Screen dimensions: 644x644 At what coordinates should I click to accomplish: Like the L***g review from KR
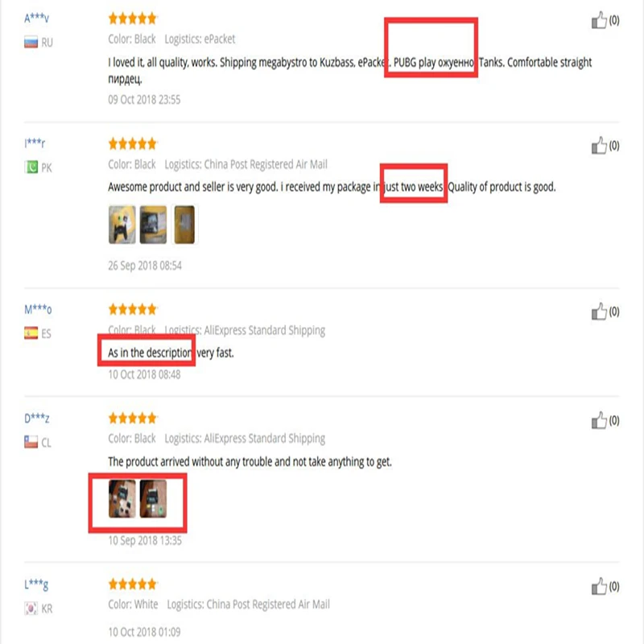click(599, 586)
